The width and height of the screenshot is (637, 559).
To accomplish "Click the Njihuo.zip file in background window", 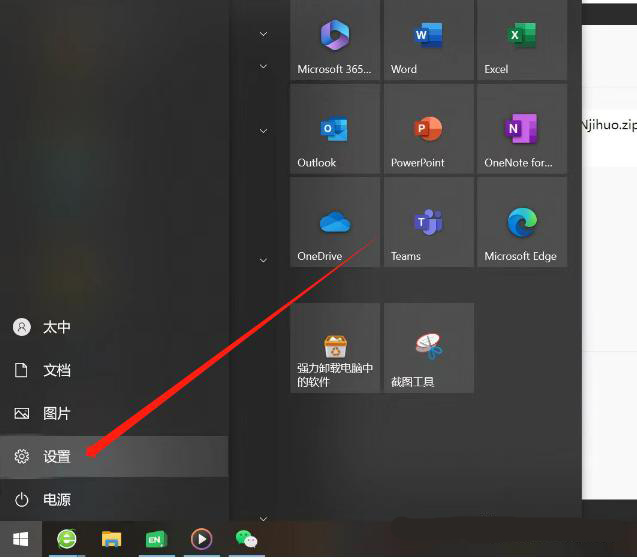I will click(609, 125).
